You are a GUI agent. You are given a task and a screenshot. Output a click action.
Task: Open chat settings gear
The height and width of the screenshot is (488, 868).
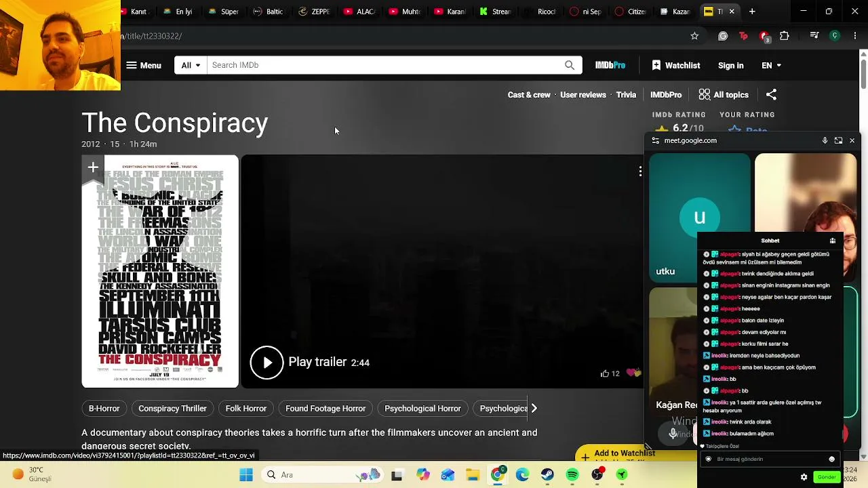click(804, 477)
